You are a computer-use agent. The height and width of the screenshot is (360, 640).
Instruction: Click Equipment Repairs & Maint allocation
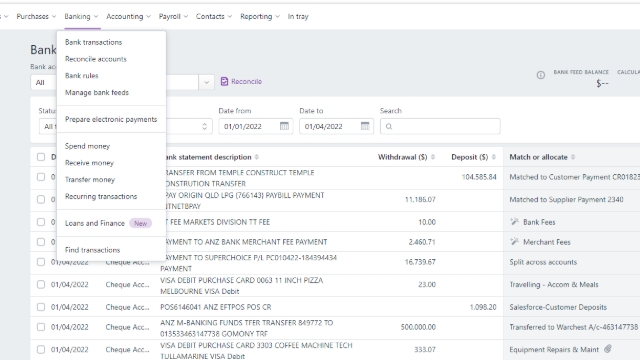[x=554, y=349]
